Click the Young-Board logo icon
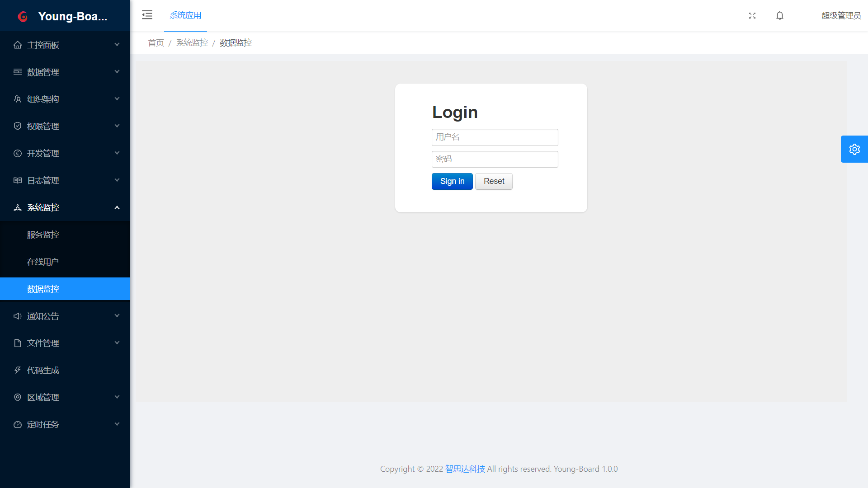868x488 pixels. pyautogui.click(x=23, y=17)
